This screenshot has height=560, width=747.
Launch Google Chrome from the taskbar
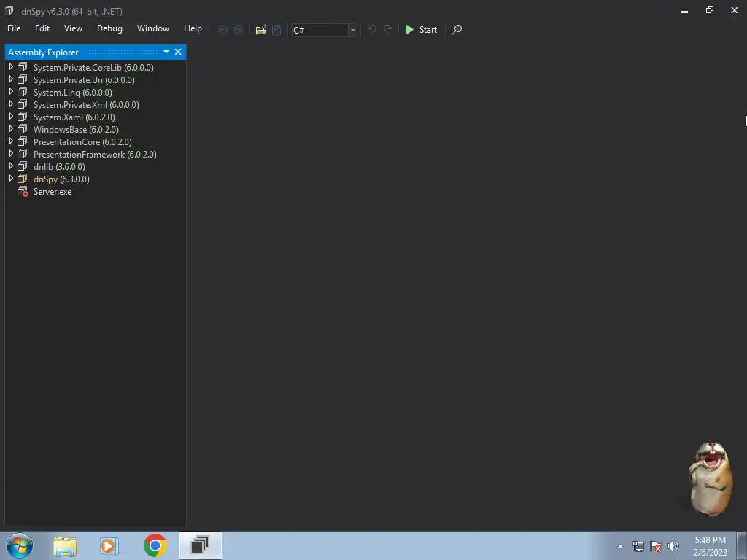tap(155, 545)
